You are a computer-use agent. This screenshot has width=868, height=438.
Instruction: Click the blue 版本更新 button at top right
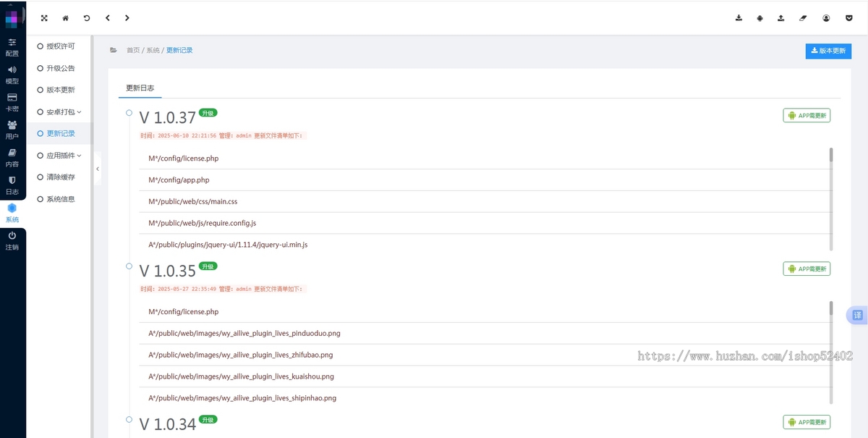tap(828, 51)
